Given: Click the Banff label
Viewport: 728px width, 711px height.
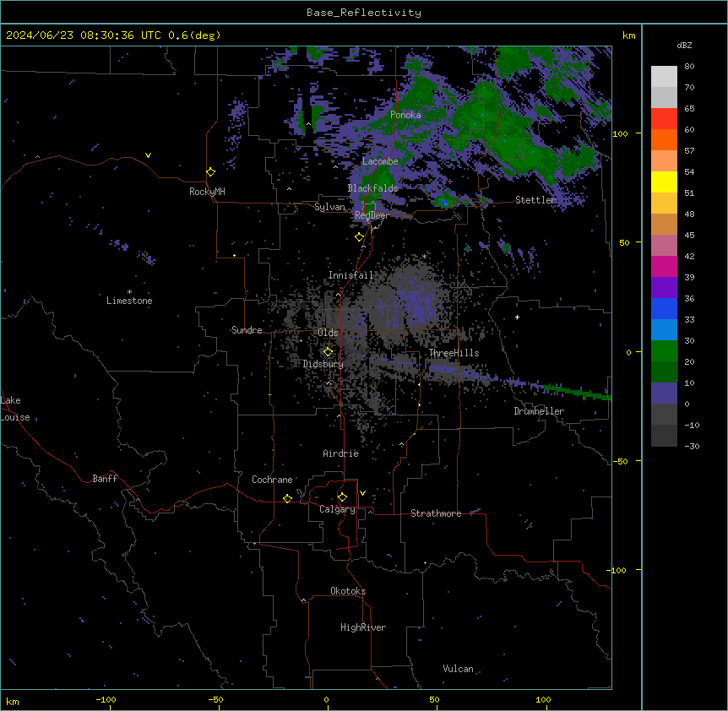Looking at the screenshot, I should point(105,479).
